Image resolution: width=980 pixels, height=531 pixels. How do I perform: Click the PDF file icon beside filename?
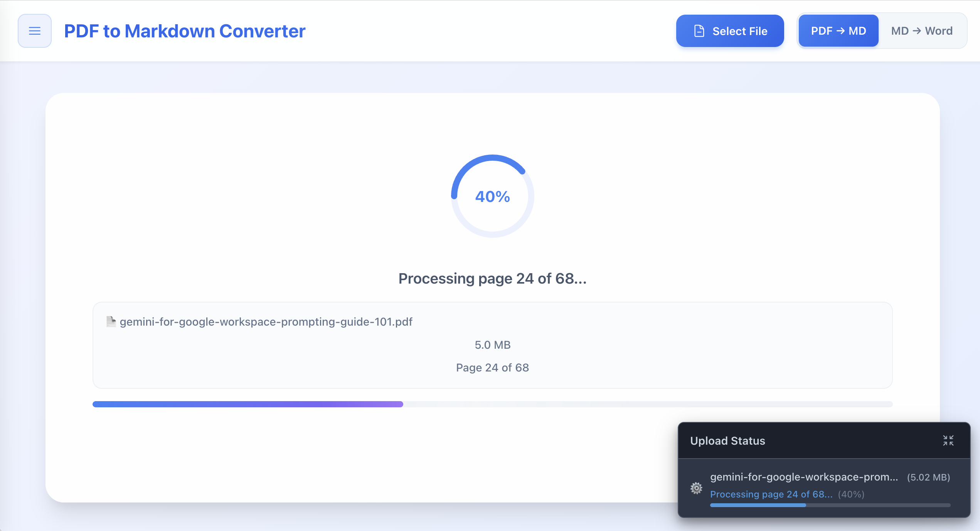(x=111, y=321)
